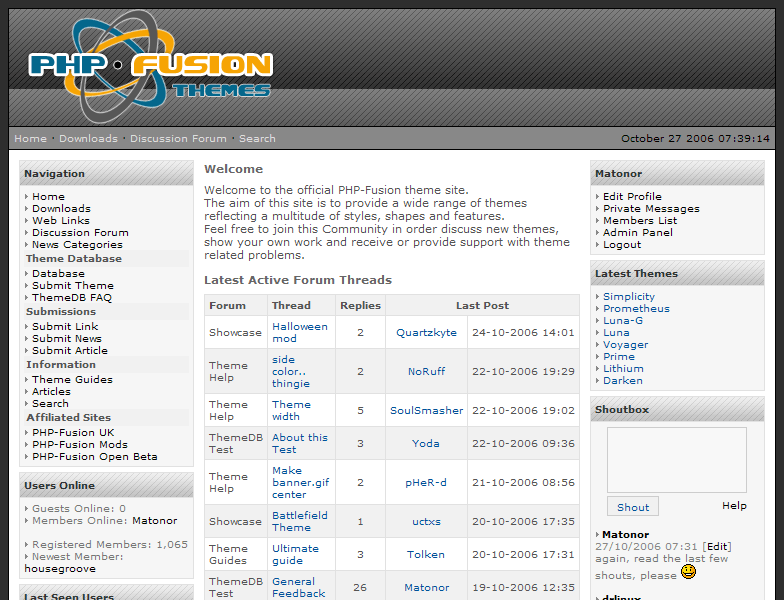
Task: Open Downloads in Navigation panel
Action: 62,208
